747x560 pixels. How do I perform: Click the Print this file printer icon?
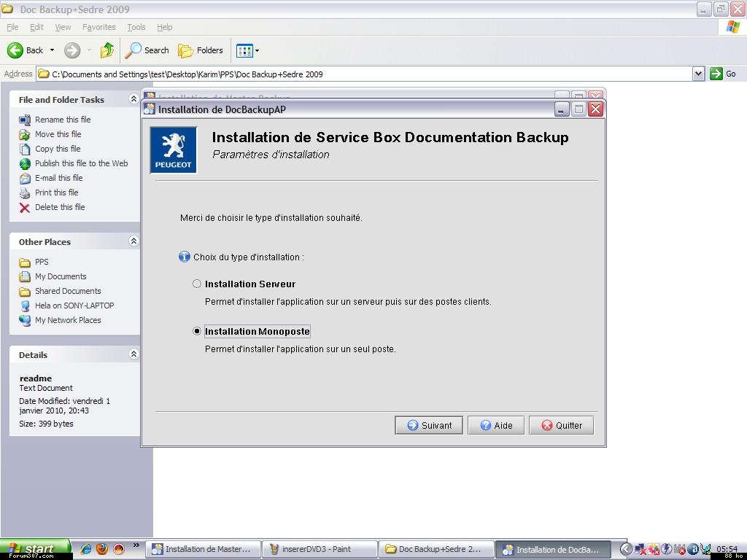[x=25, y=192]
